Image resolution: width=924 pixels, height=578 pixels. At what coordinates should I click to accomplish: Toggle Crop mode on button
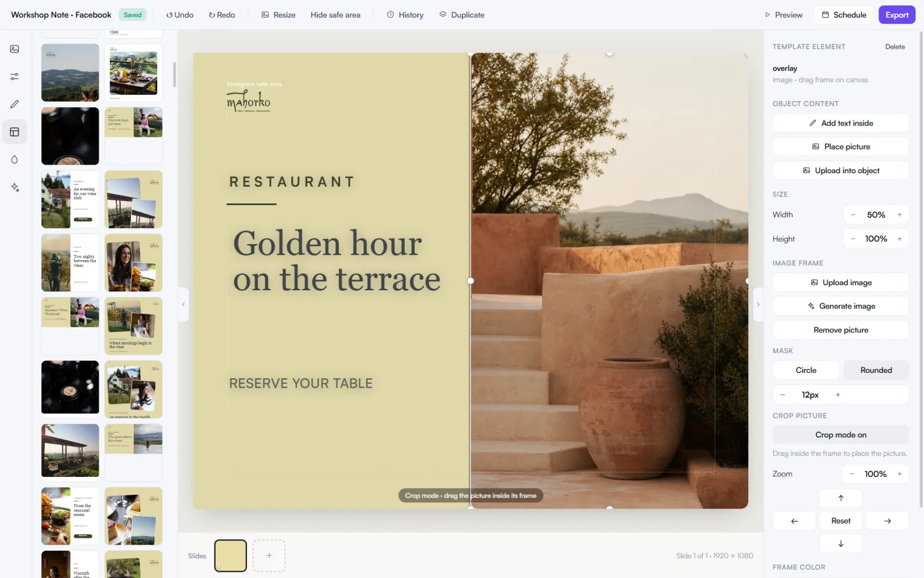pos(841,434)
